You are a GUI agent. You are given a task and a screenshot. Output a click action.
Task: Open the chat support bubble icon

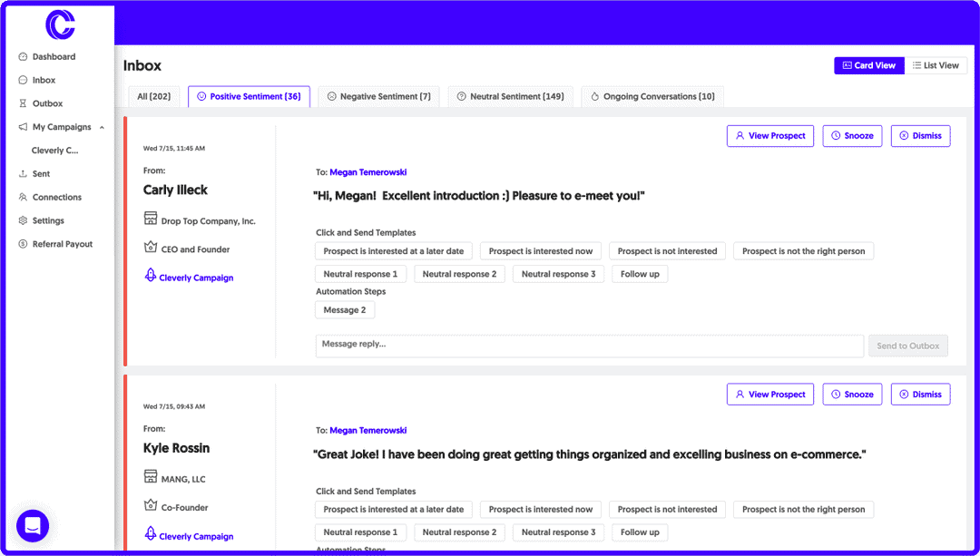pyautogui.click(x=33, y=525)
